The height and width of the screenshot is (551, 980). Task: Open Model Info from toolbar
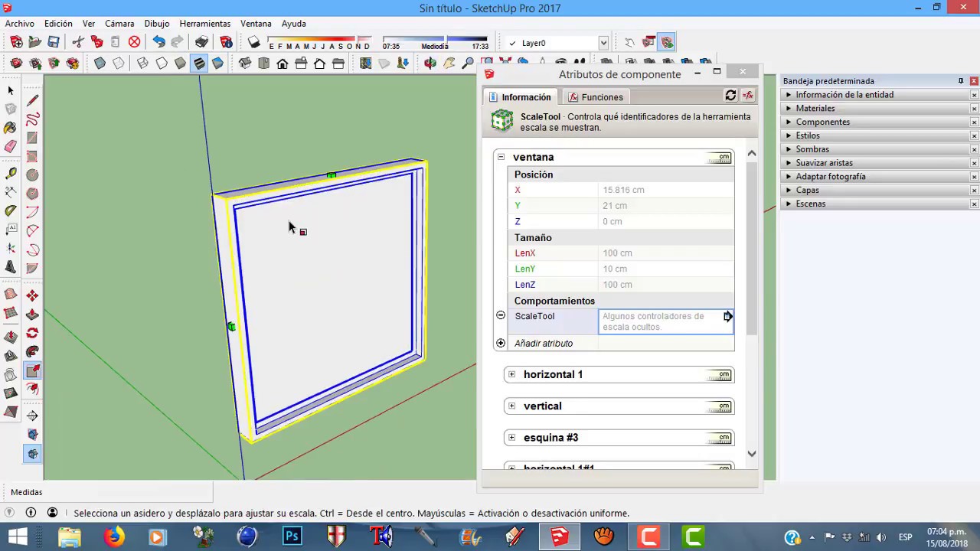click(226, 42)
